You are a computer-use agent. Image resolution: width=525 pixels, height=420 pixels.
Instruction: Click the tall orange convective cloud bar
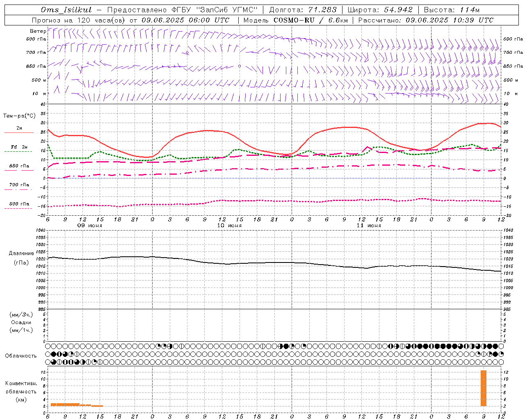[484, 388]
